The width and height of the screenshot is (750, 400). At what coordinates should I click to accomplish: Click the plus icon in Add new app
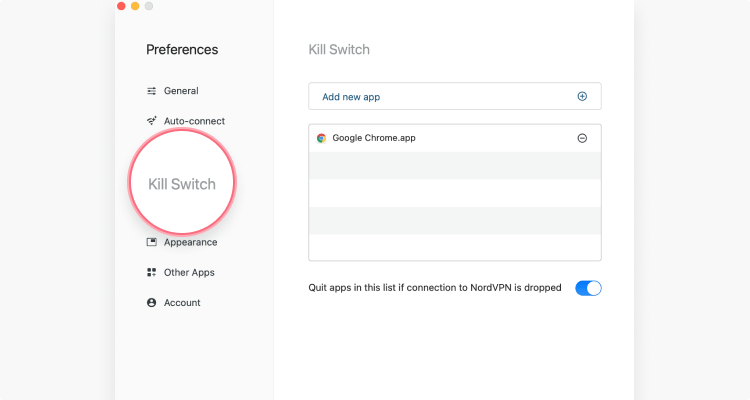coord(582,96)
